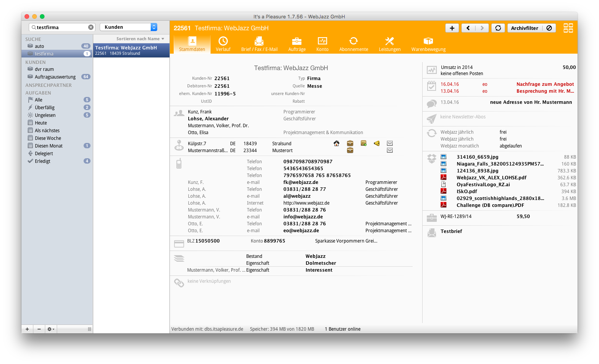Image resolution: width=599 pixels, height=364 pixels.
Task: Click the Archivfilter button
Action: 525,28
